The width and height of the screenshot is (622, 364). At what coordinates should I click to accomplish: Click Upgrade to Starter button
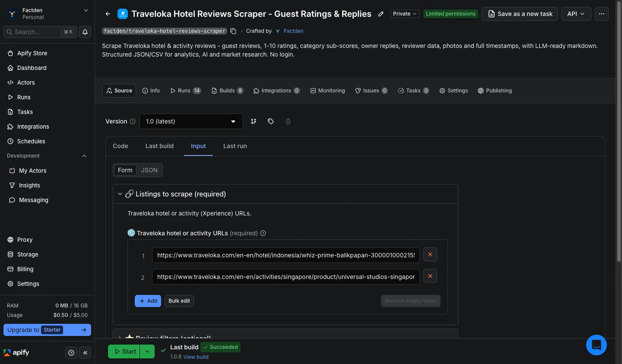pyautogui.click(x=47, y=330)
